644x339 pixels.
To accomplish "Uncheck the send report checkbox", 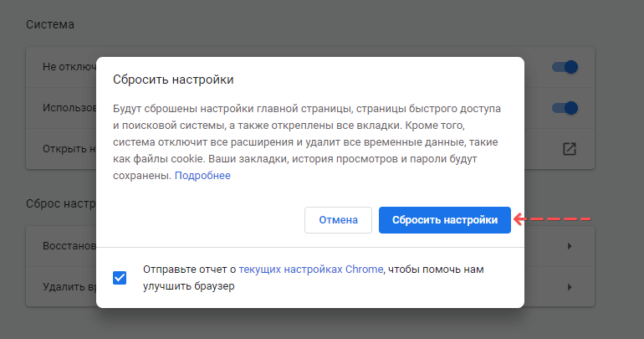I will (x=120, y=278).
